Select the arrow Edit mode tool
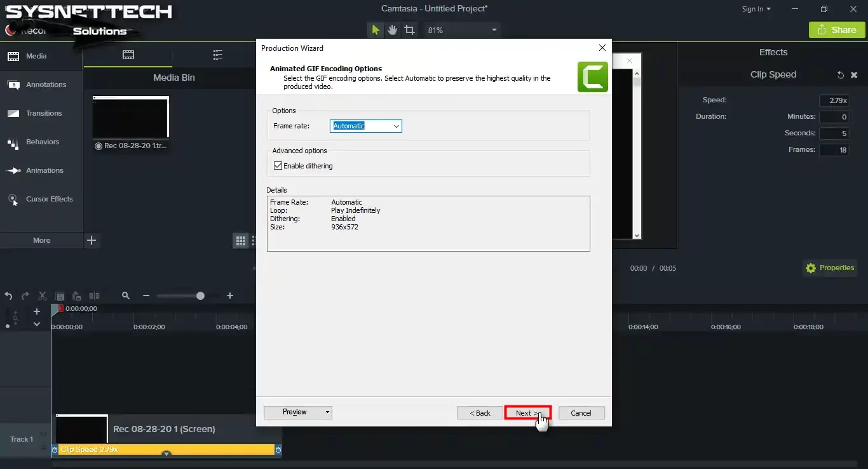 click(x=376, y=30)
